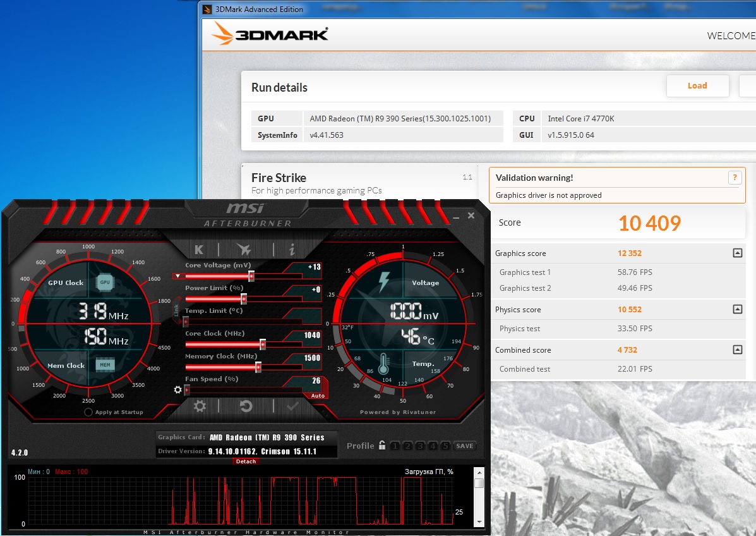Expand the Core Voltage dropdown arrow
The height and width of the screenshot is (536, 756).
pos(178,276)
